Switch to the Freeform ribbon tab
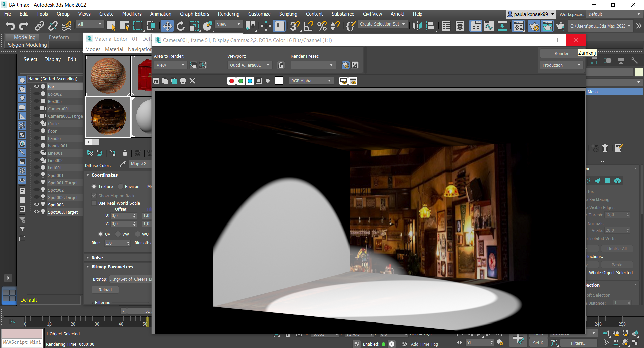This screenshot has height=348, width=644. point(59,37)
